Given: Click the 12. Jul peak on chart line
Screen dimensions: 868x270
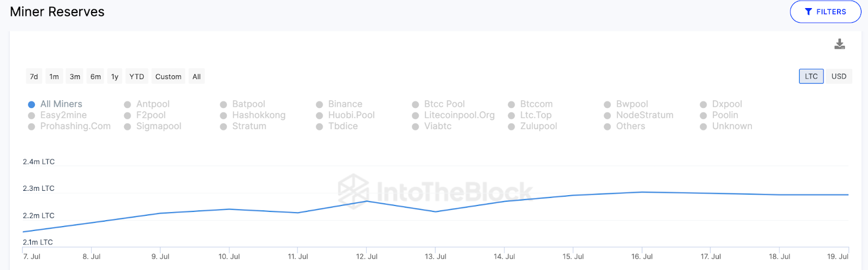Looking at the screenshot, I should pos(367,201).
